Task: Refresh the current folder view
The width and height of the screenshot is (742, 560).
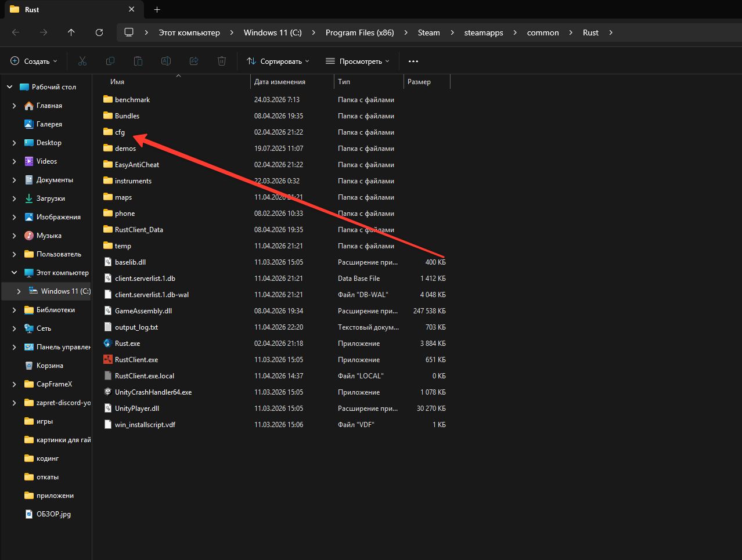Action: pos(99,32)
